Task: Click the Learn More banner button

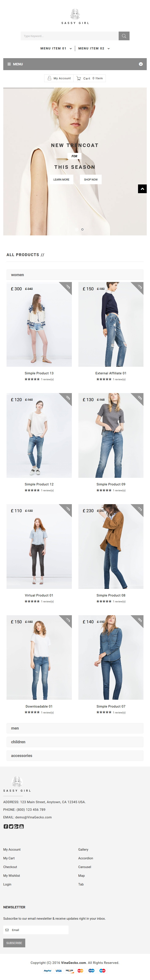Action: coord(61,180)
